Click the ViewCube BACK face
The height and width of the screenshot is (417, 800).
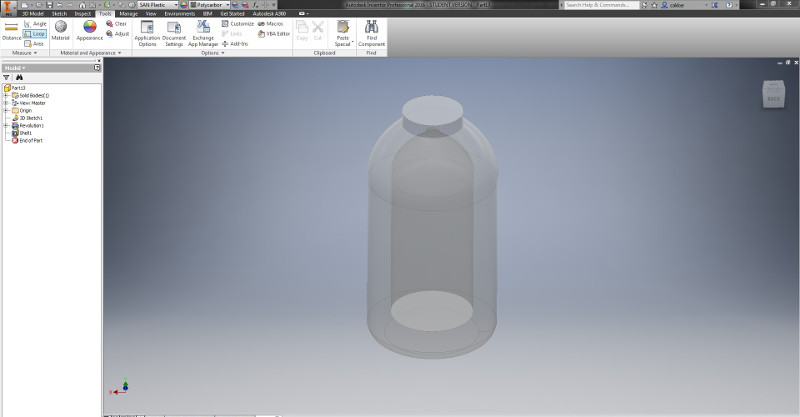773,99
